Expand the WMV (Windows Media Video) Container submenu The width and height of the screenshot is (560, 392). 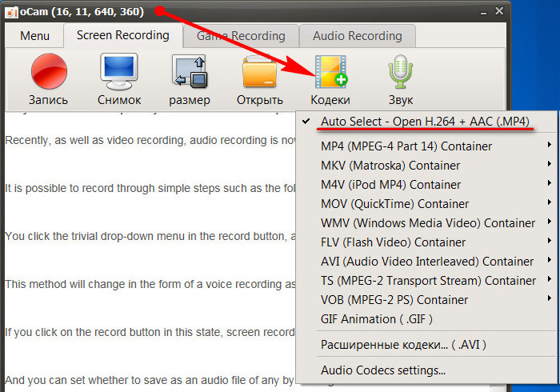click(426, 222)
